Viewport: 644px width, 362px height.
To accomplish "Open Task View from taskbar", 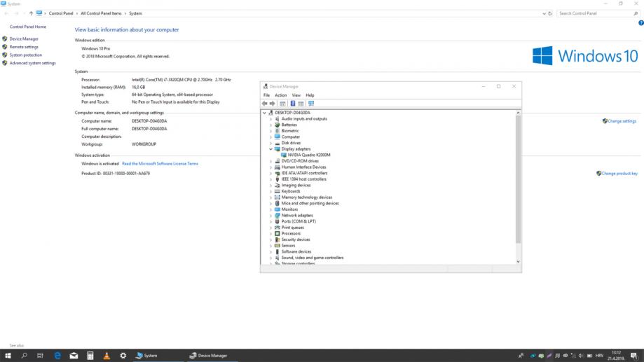I will pos(40,356).
